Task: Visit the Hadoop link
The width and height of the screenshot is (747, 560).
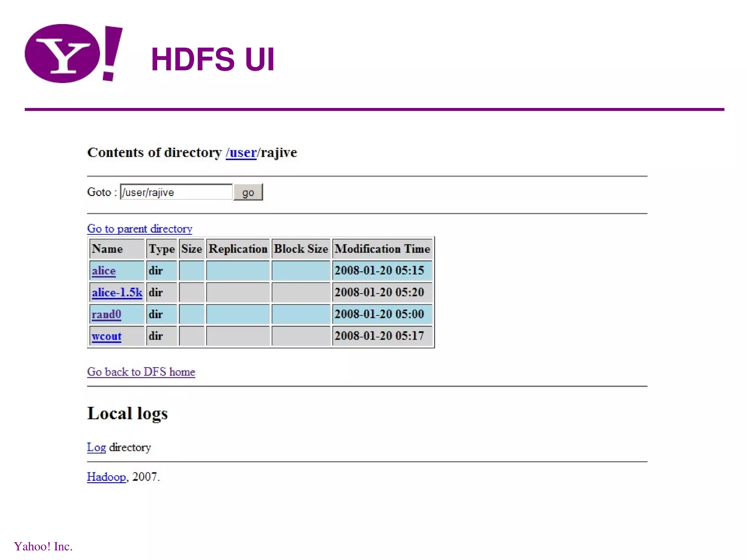Action: pos(106,477)
